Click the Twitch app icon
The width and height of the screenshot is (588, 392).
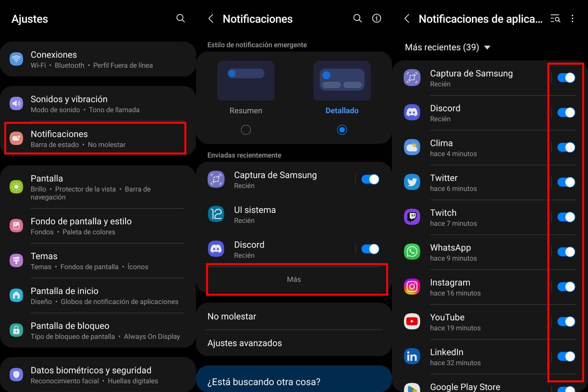412,217
